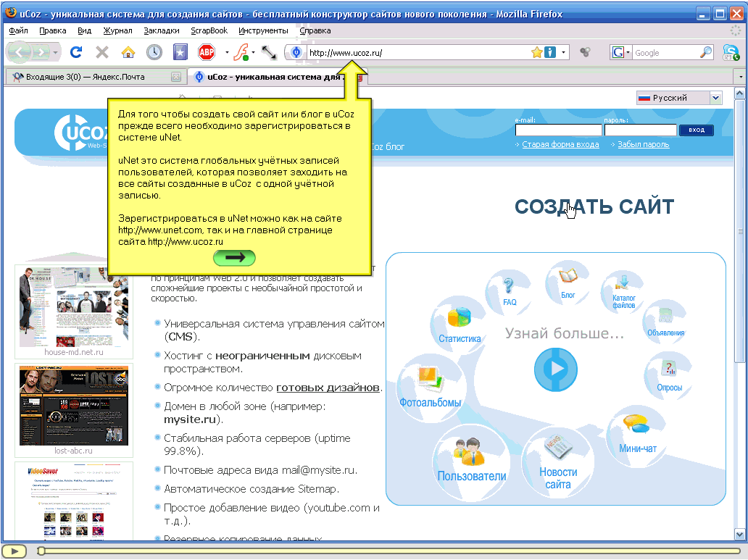Click the browser Forward button
The height and width of the screenshot is (560, 748).
41,52
